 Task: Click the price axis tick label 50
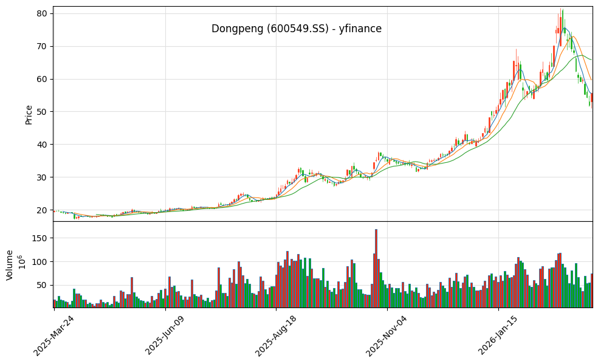point(41,112)
